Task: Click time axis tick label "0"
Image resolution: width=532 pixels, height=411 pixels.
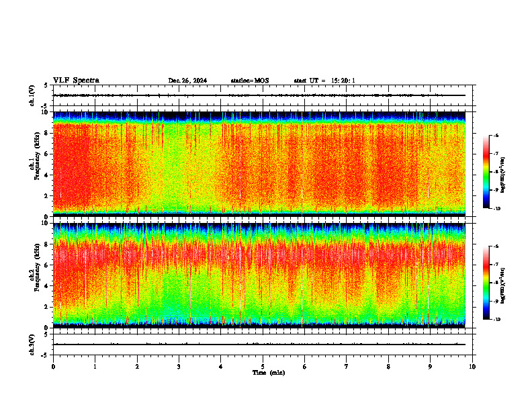Action: tap(53, 367)
